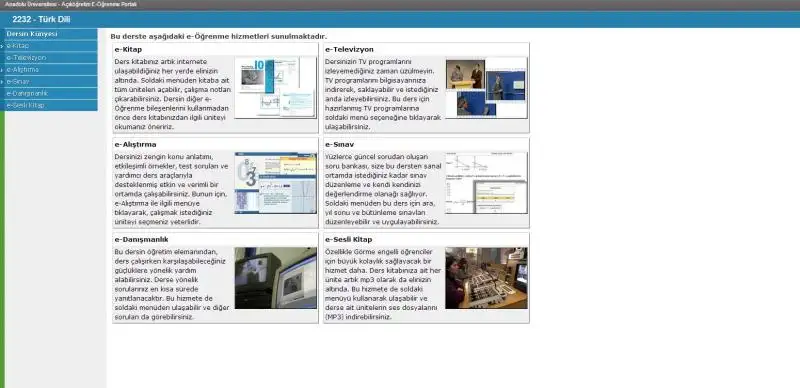The height and width of the screenshot is (388, 800).
Task: Click the e-Kitap card heading
Action: (128, 50)
